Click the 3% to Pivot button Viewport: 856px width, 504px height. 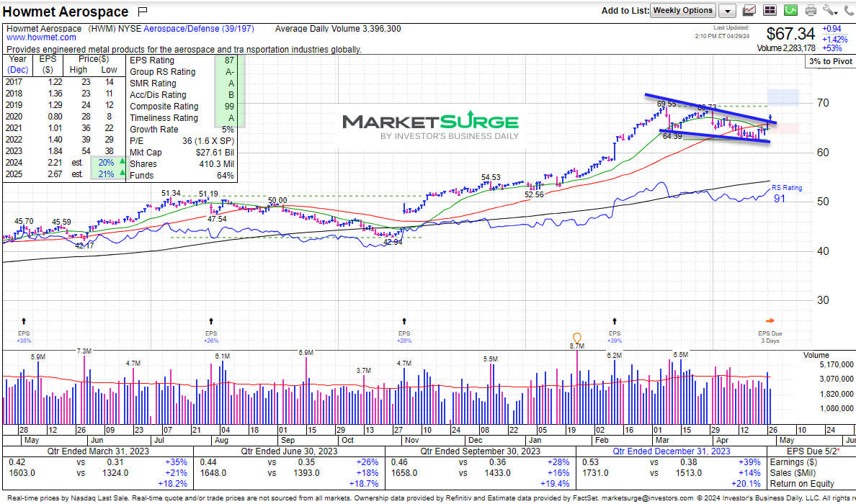point(830,61)
